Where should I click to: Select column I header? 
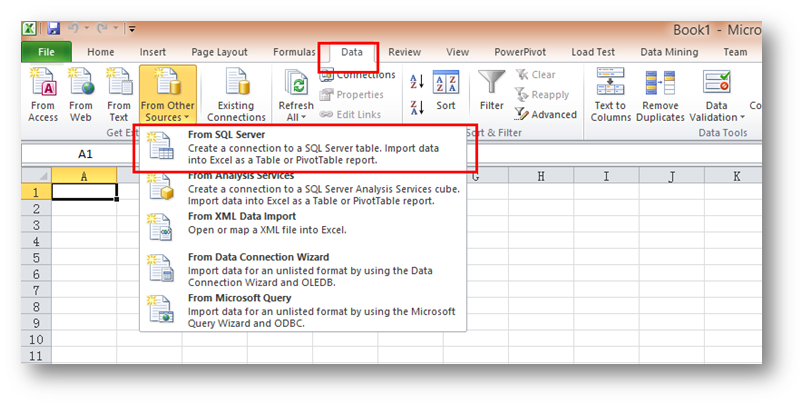(x=606, y=176)
